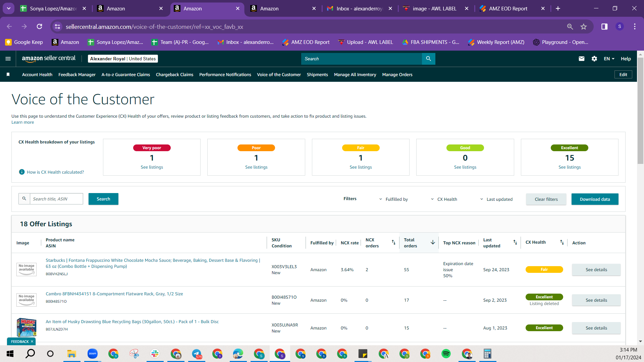Viewport: 644px width, 362px height.
Task: Open Chrome three-dot menu
Action: point(635,26)
